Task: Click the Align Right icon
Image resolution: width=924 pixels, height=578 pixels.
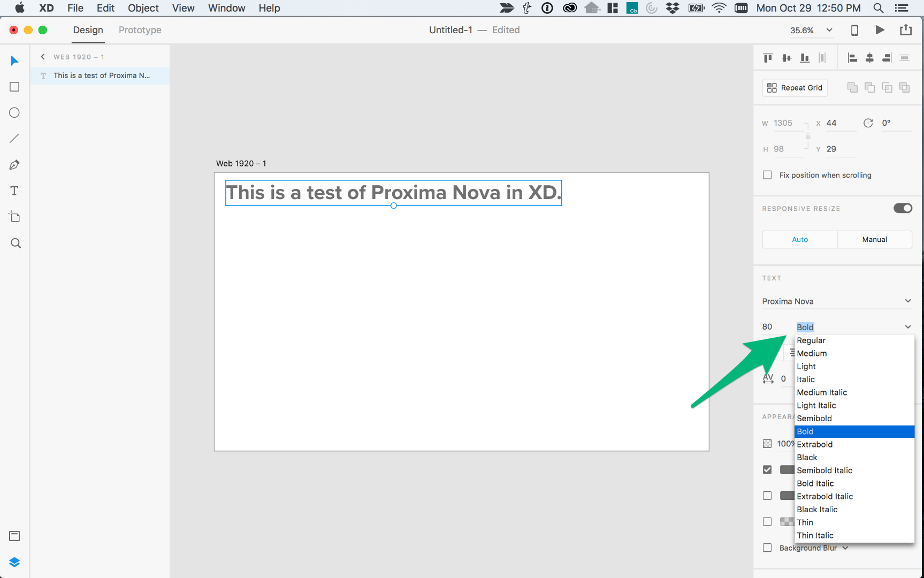Action: [887, 58]
